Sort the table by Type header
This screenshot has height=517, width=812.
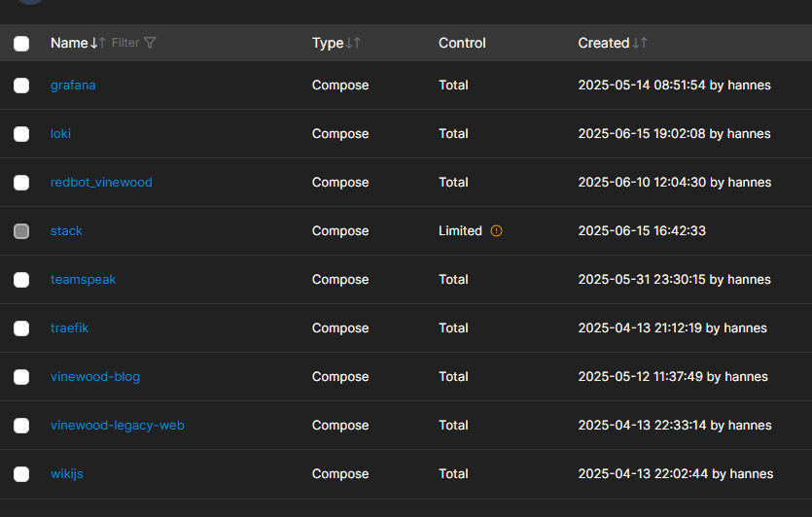point(328,43)
